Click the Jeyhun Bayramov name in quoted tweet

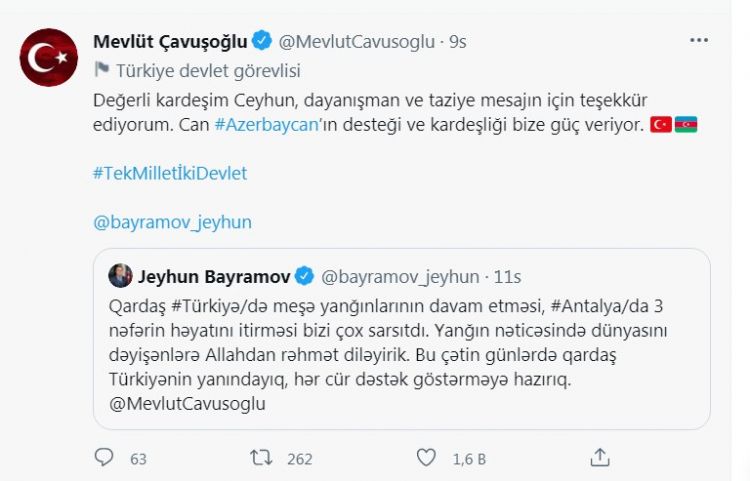point(212,276)
